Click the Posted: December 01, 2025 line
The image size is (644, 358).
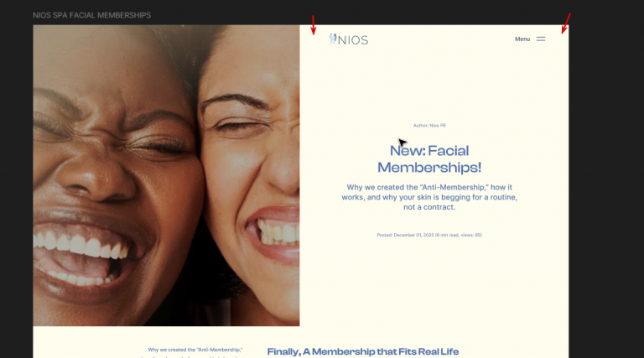coord(429,236)
